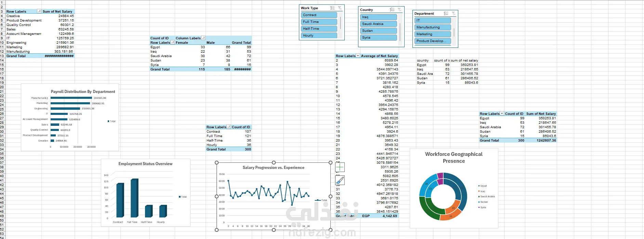Click the Syria legend entry in doughnut chart

482,207
